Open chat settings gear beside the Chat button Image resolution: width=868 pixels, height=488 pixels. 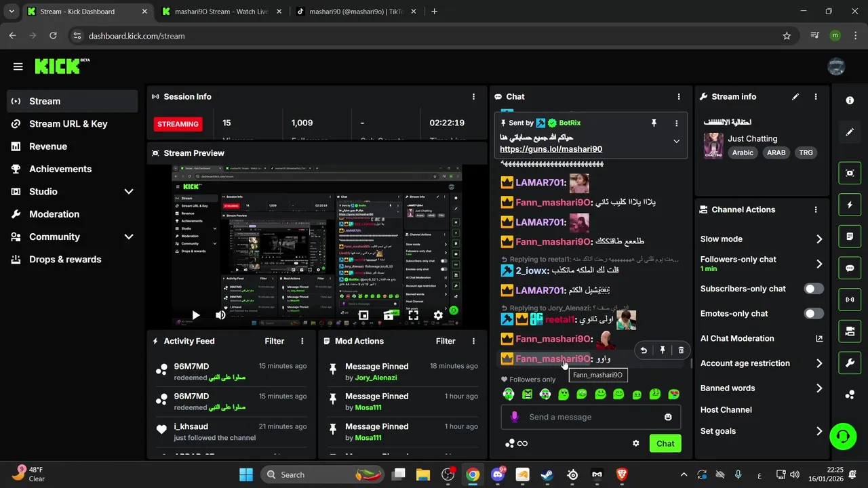tap(636, 443)
